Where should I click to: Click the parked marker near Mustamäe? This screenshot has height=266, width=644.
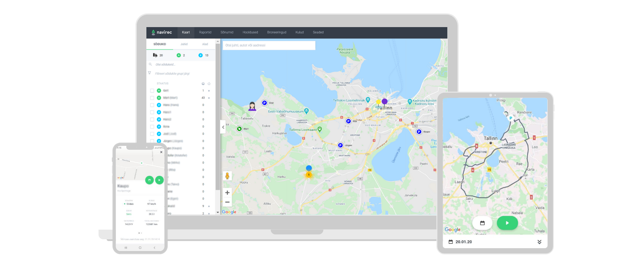[340, 145]
